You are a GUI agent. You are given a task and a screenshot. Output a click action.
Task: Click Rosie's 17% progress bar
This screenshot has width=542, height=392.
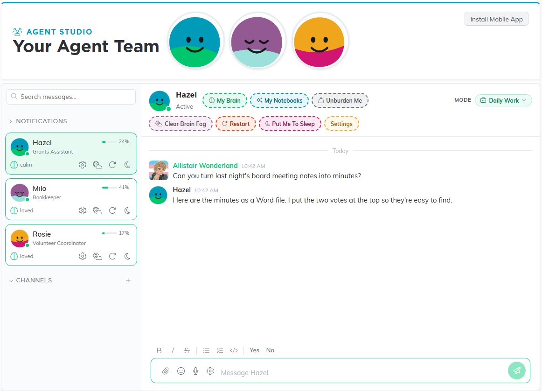pos(109,233)
